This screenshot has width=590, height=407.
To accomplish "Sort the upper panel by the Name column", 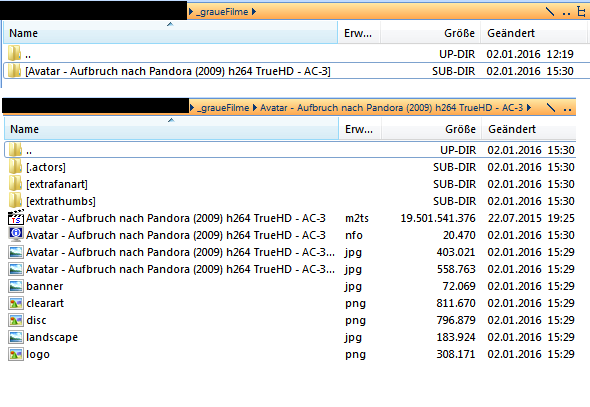I will click(x=171, y=33).
